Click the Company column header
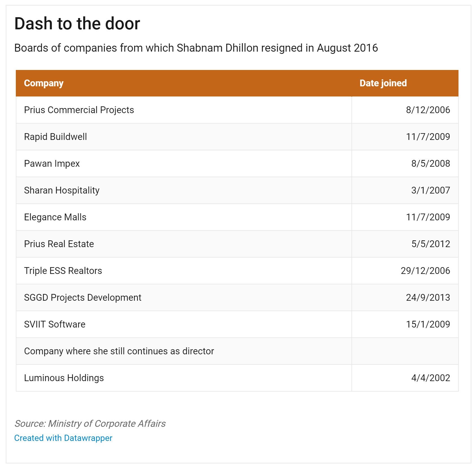 tap(44, 83)
